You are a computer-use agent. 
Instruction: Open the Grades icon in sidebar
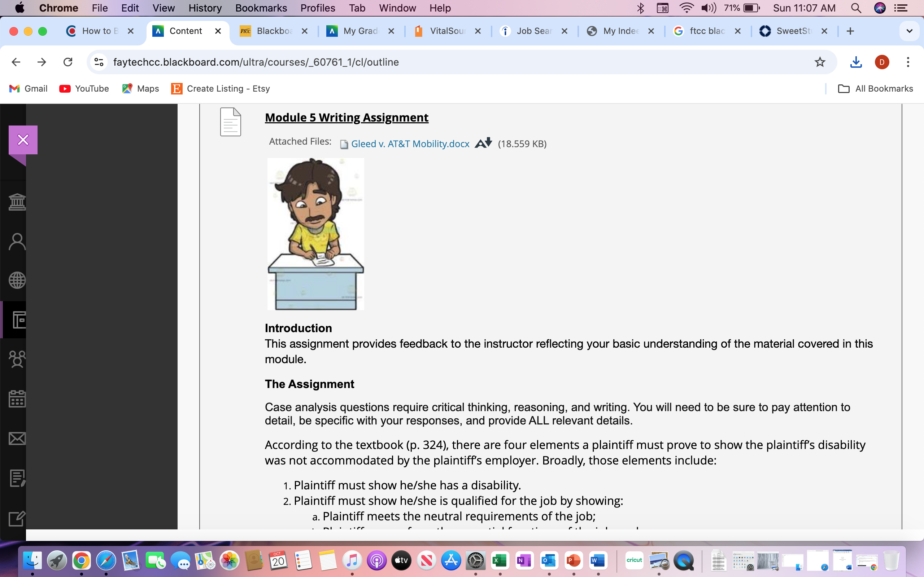pyautogui.click(x=17, y=478)
